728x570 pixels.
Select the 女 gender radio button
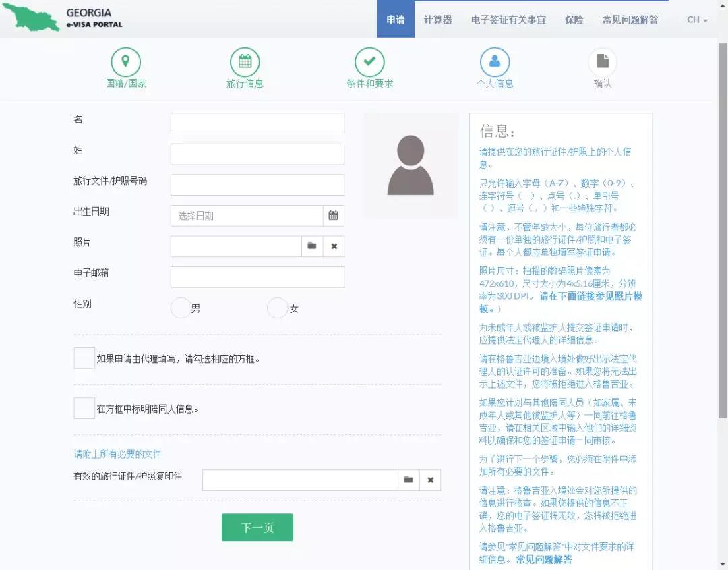278,308
